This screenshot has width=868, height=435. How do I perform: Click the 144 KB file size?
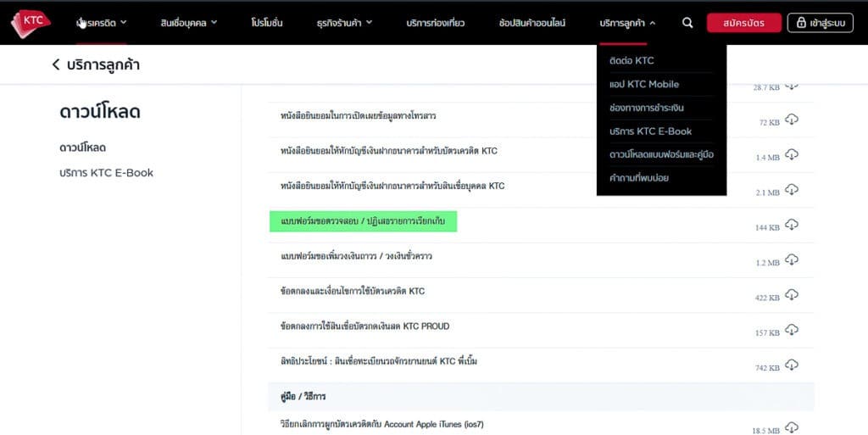tap(767, 227)
